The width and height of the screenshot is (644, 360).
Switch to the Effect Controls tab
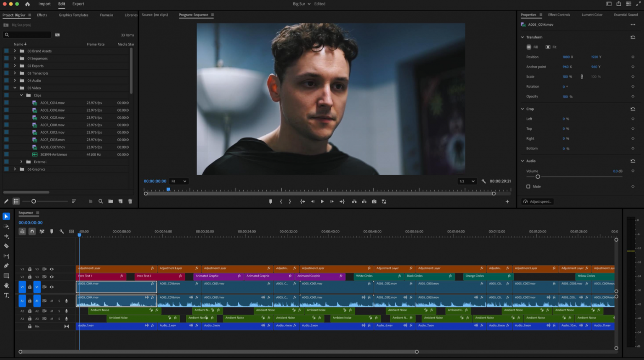[x=559, y=15]
